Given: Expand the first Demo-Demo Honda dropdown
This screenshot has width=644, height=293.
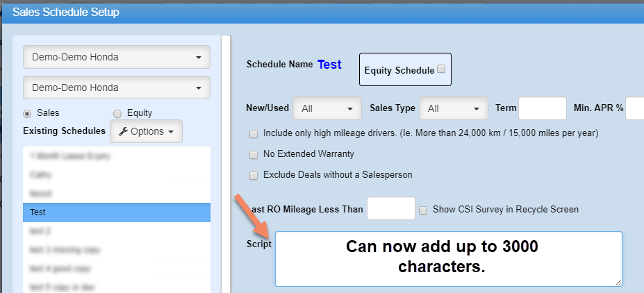Looking at the screenshot, I should coord(117,58).
